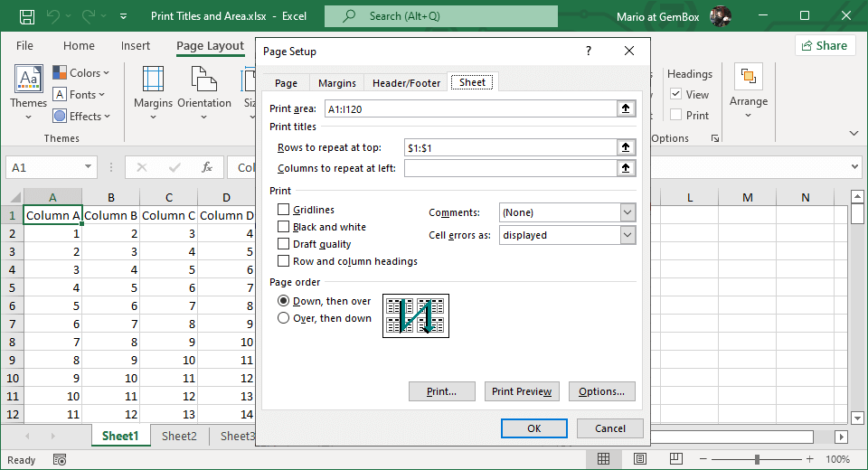Open the Comments dropdown

tap(627, 212)
